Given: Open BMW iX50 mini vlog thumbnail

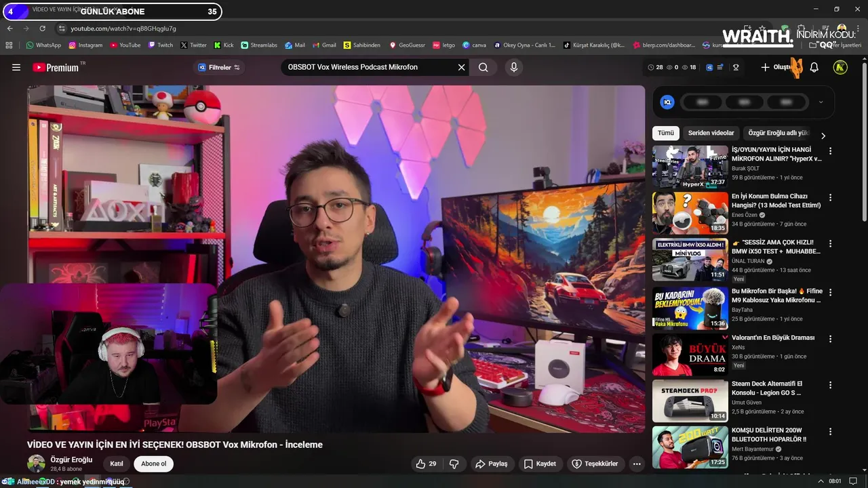Looking at the screenshot, I should (690, 259).
